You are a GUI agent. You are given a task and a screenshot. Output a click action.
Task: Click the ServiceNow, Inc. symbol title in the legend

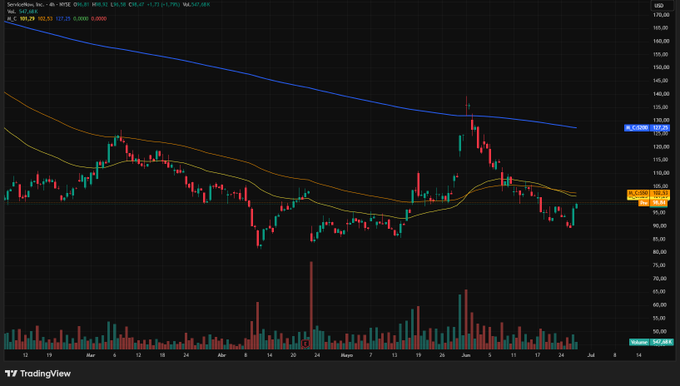[x=25, y=4]
